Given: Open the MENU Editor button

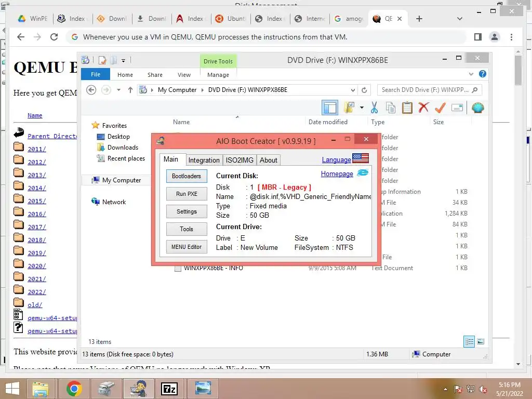Looking at the screenshot, I should (187, 247).
